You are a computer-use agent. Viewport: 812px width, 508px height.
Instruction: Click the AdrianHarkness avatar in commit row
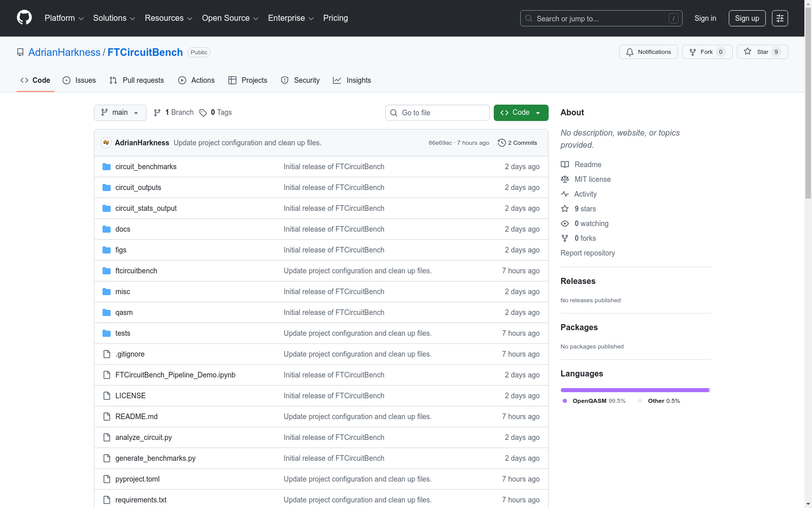coord(106,143)
